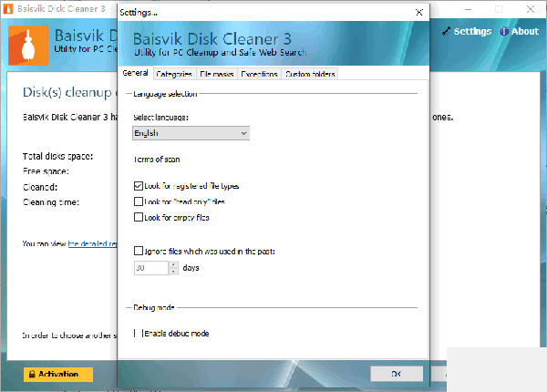The width and height of the screenshot is (547, 392).
Task: Switch to the Categories tab
Action: click(174, 74)
